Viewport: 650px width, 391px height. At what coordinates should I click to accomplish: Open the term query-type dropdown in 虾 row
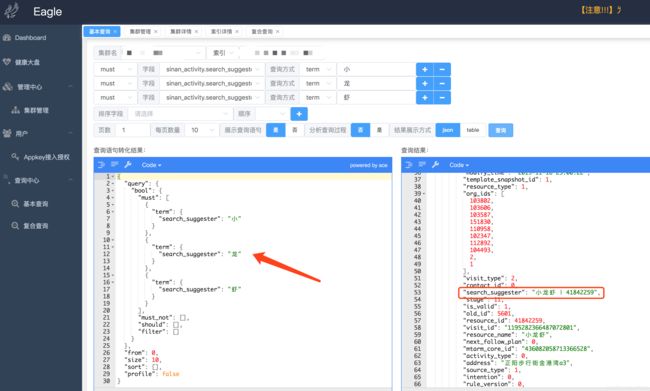(x=318, y=97)
